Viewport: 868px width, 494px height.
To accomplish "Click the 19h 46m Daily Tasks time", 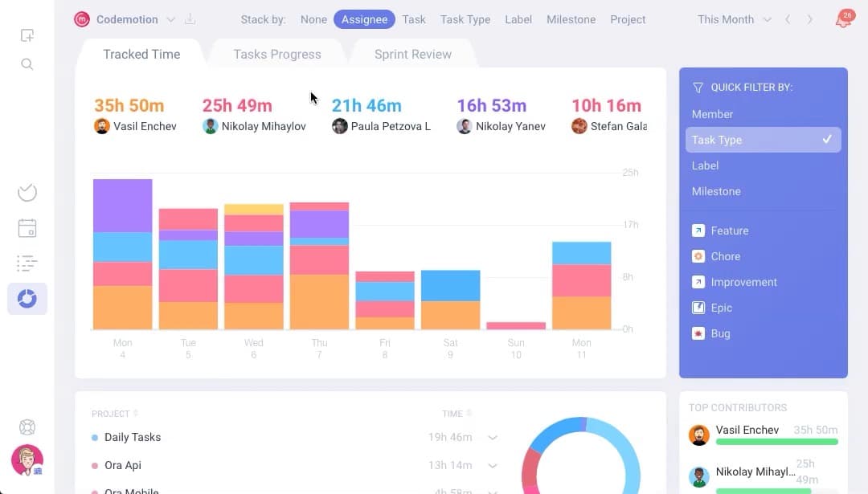I will coord(450,438).
